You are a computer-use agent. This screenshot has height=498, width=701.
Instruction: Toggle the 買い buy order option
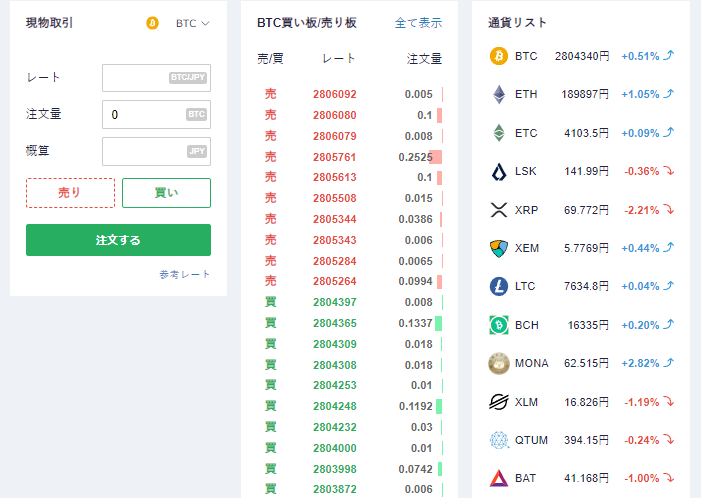tap(166, 192)
